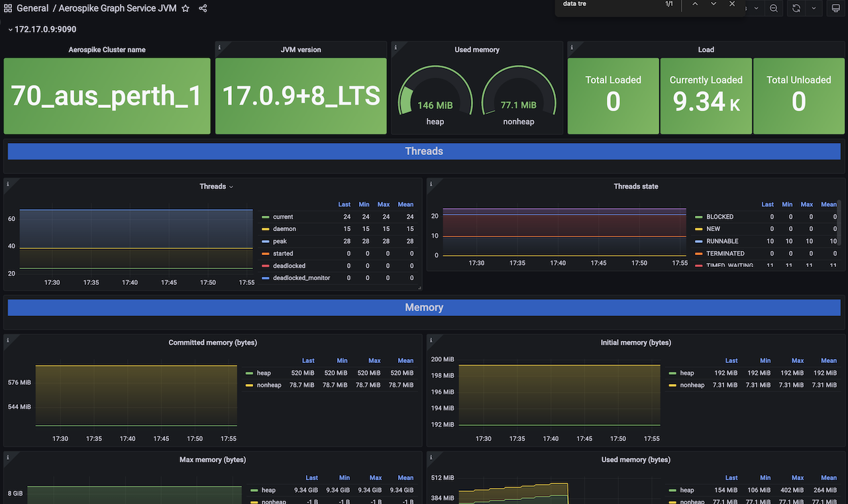Cycle the TV view mode
Image resolution: width=848 pixels, height=504 pixels.
(x=835, y=9)
